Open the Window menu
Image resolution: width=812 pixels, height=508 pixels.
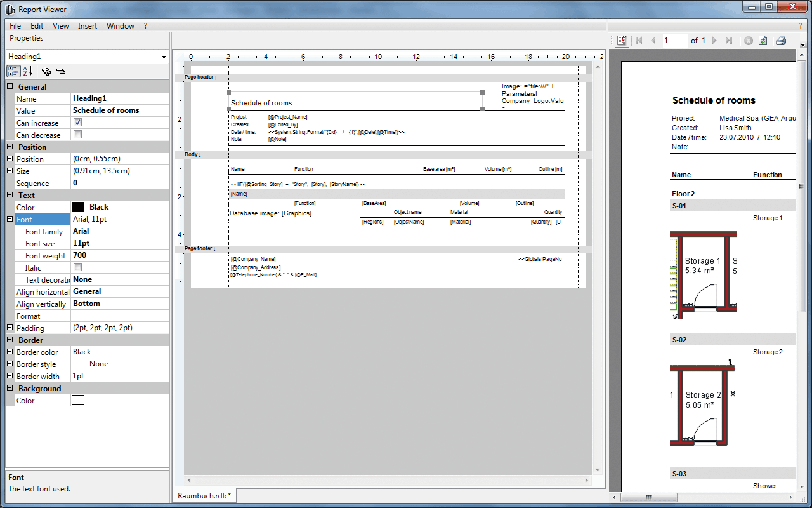tap(121, 26)
